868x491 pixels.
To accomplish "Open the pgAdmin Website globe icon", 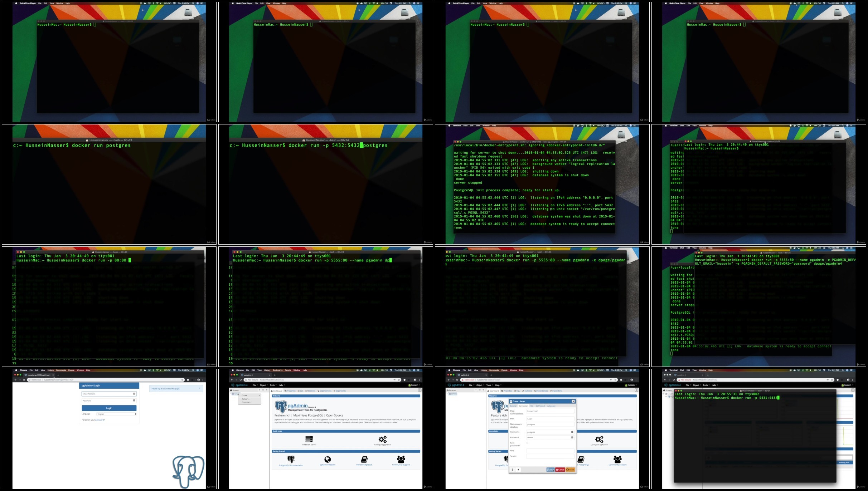I will (x=328, y=460).
